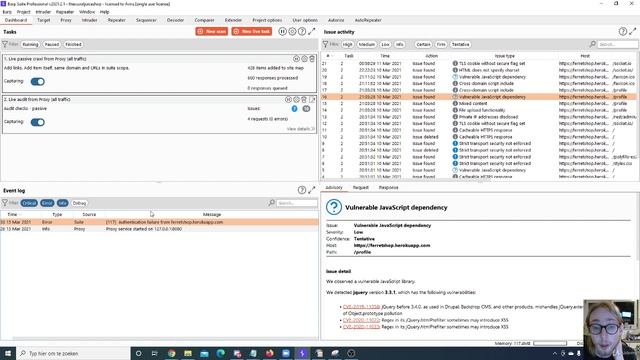Open help for Tasks panel

302,31
